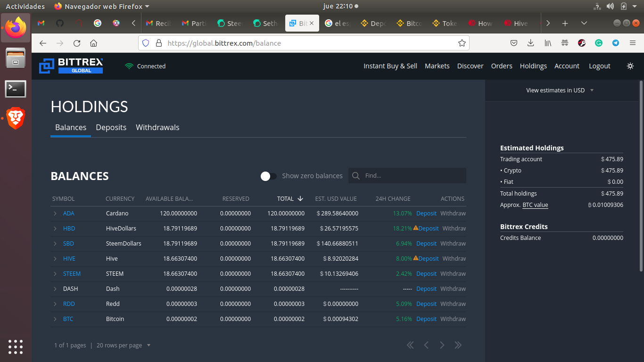The image size is (644, 362).
Task: Open the Markets menu
Action: 437,66
